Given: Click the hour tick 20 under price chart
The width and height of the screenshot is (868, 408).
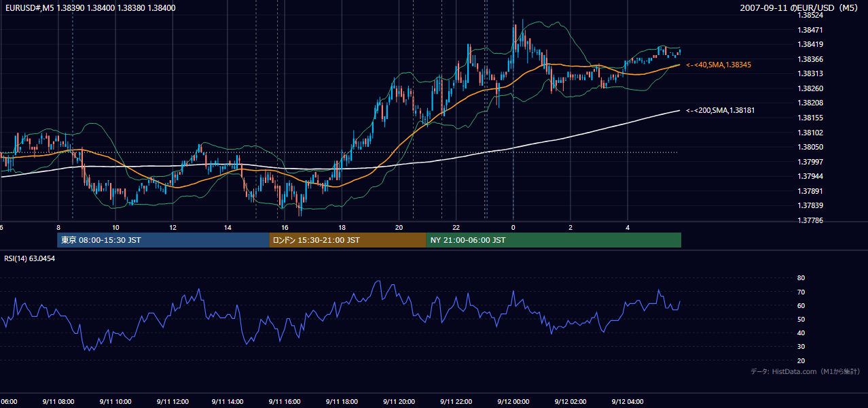Looking at the screenshot, I should [399, 227].
